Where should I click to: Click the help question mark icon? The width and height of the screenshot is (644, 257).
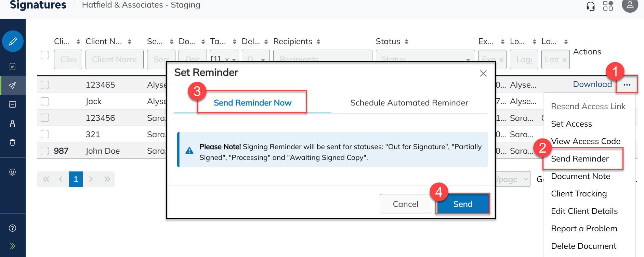click(13, 228)
